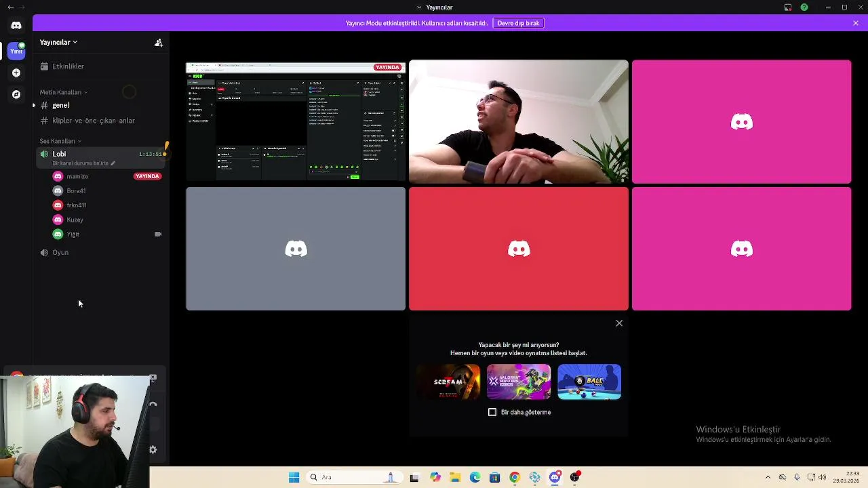
Task: Click the YAYINDA badge next to mamizo
Action: tap(147, 176)
